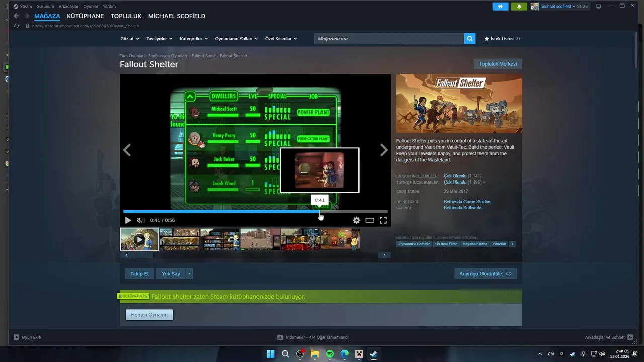Click the Hemen Oynayın button
The image size is (644, 362).
pos(149,315)
